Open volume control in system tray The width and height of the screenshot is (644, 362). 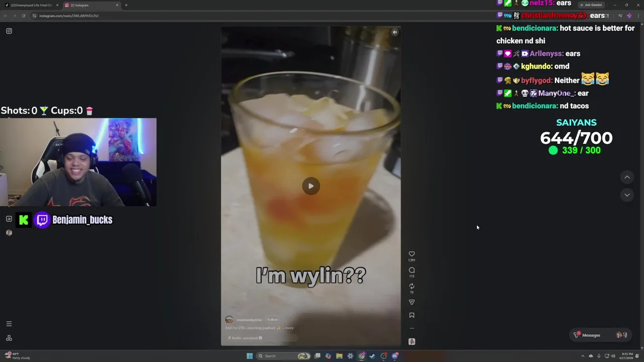613,356
